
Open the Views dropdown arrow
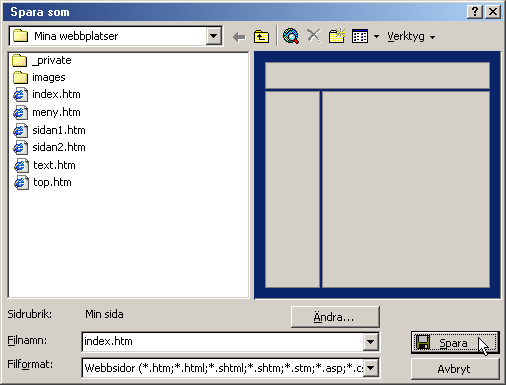[x=376, y=36]
